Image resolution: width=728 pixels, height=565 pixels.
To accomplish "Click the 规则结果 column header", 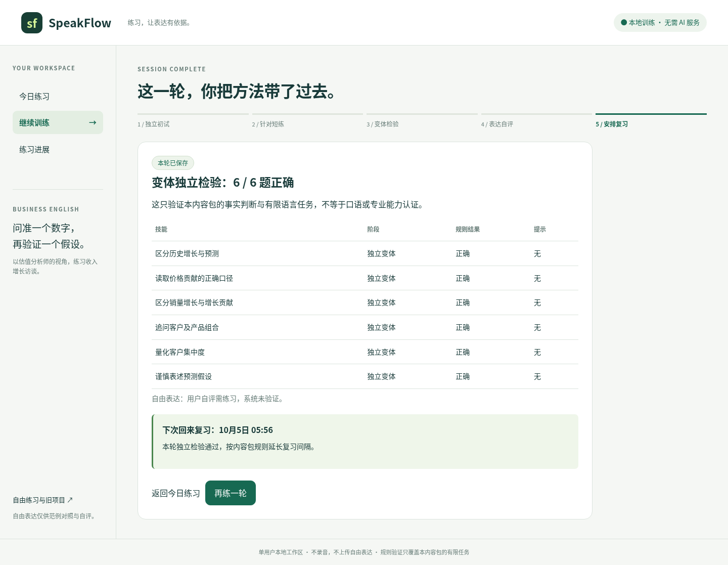I will coord(468,229).
